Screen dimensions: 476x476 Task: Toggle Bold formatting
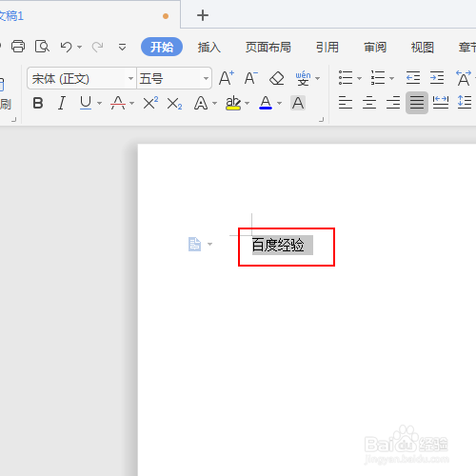38,103
